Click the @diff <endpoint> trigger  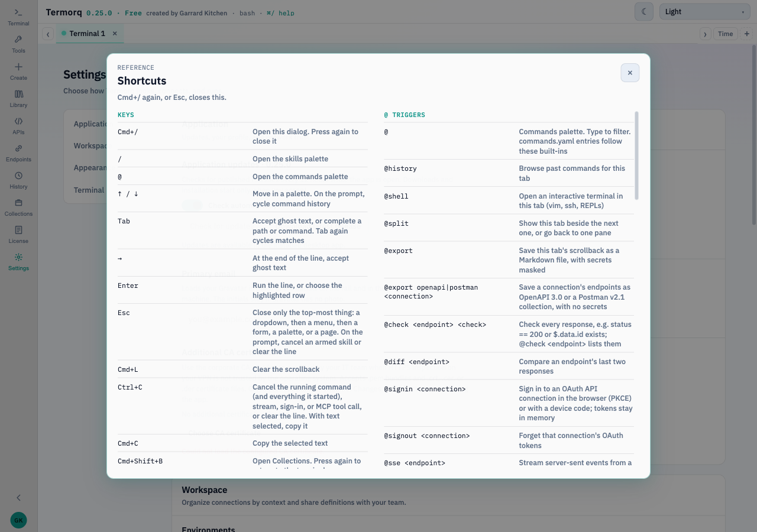[416, 362]
